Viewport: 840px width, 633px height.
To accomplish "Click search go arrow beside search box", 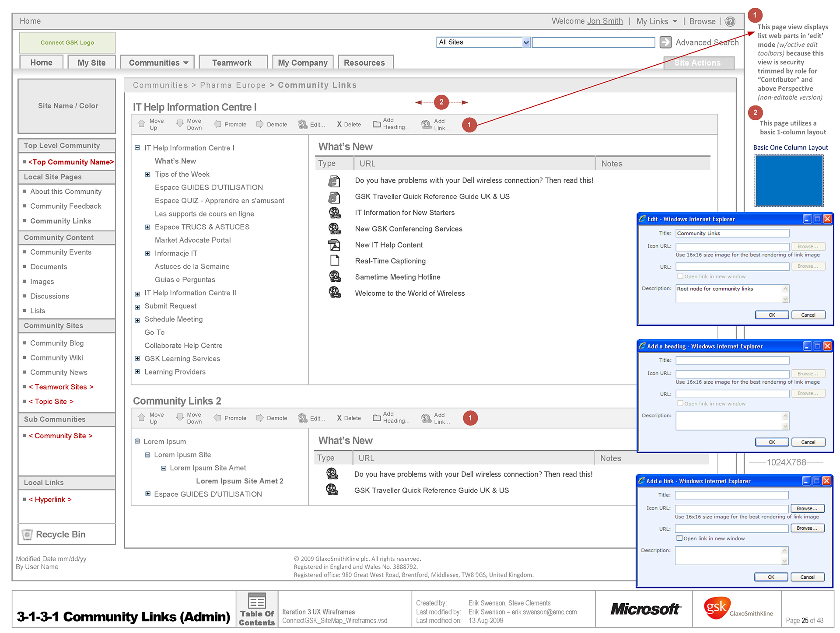I will click(665, 42).
